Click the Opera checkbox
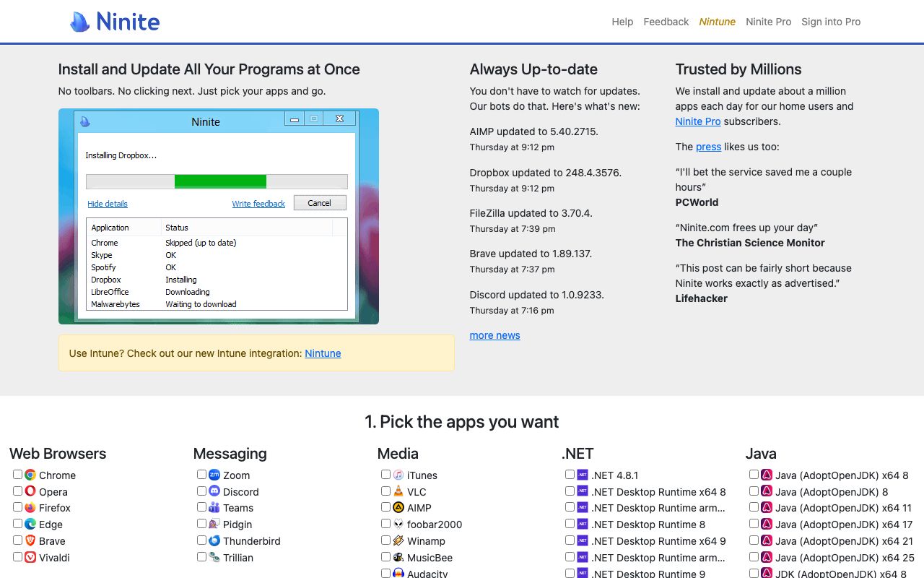924x578 pixels. [x=17, y=491]
